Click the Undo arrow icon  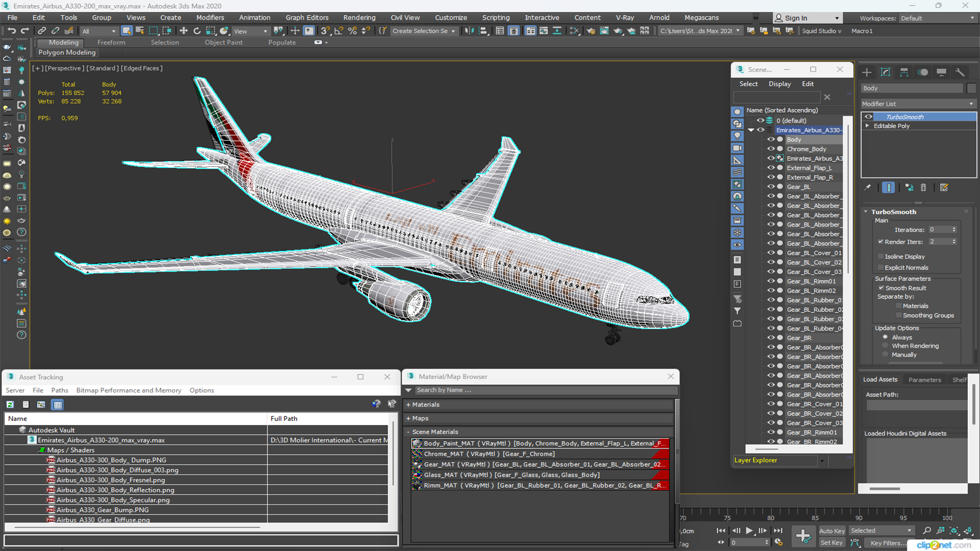pos(11,31)
